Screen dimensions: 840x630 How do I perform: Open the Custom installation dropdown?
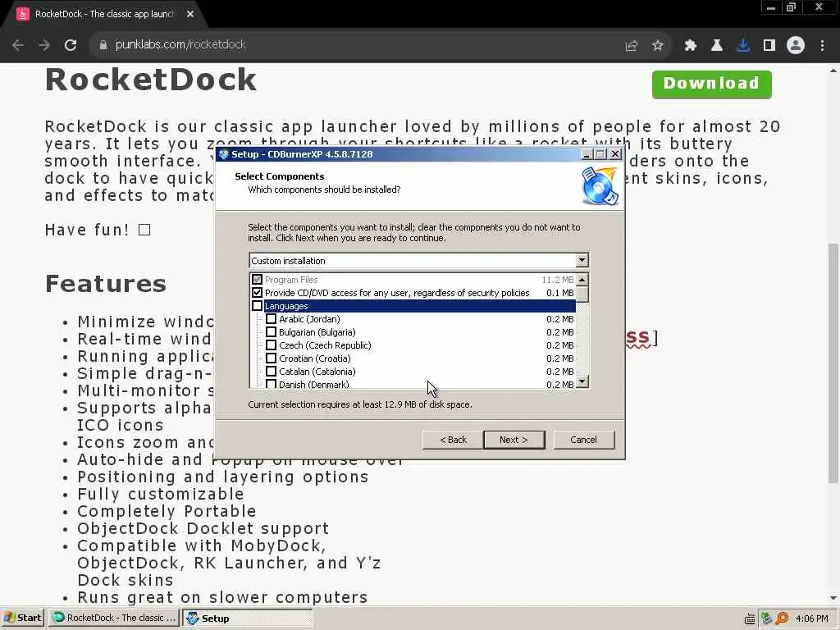pos(582,260)
